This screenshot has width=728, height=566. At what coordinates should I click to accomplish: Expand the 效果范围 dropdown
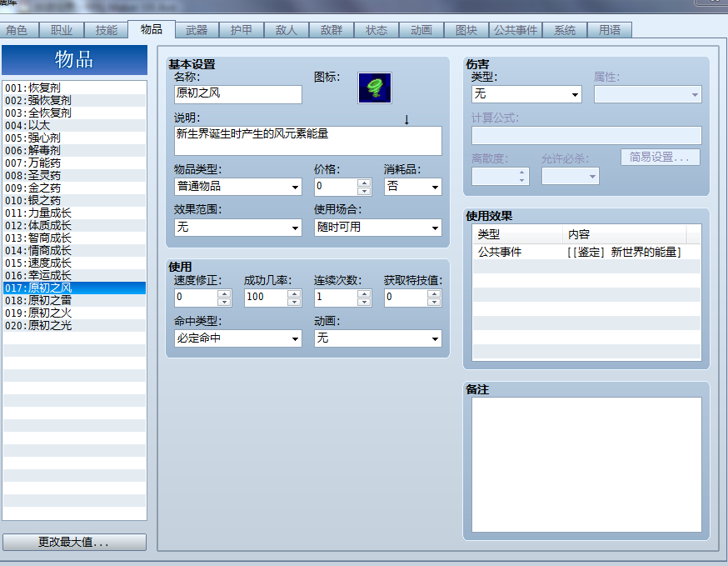(238, 228)
